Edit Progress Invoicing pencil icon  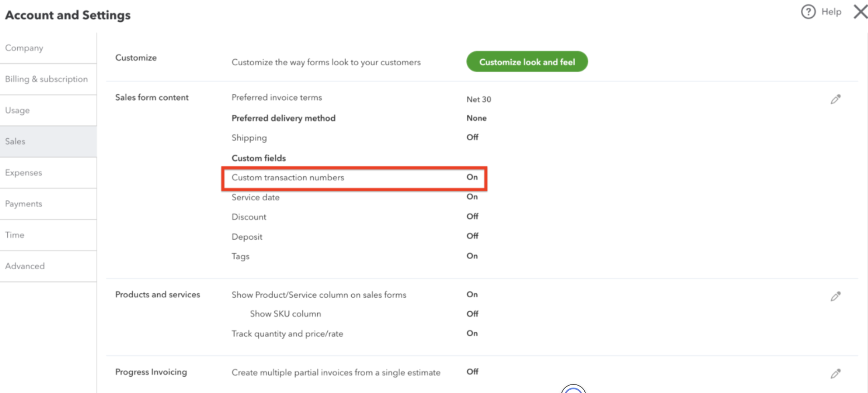[835, 374]
